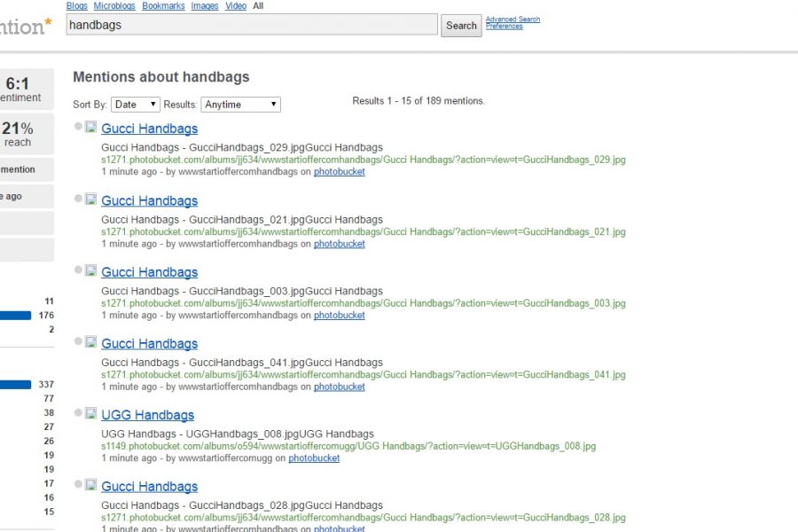
Task: Select the All search tab
Action: click(x=258, y=5)
